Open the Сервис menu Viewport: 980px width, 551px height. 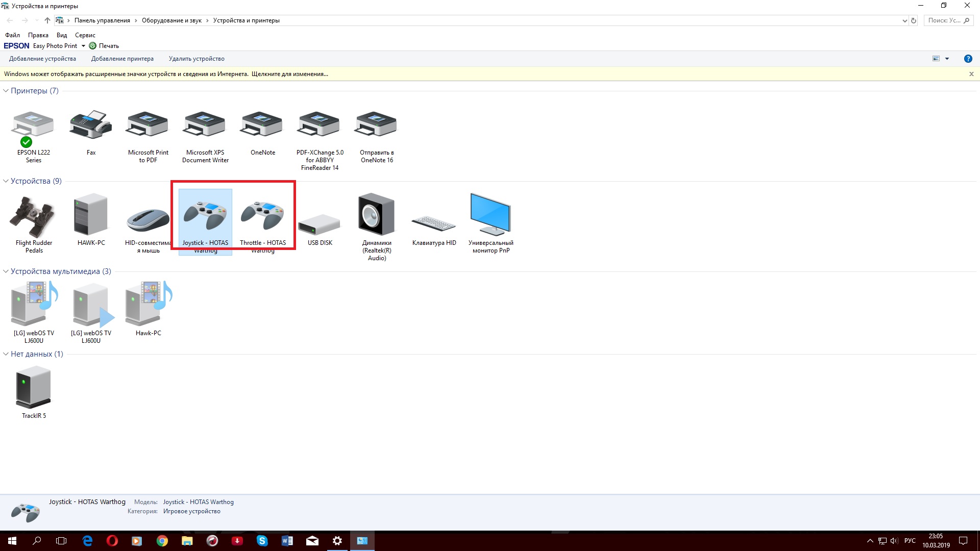point(85,35)
